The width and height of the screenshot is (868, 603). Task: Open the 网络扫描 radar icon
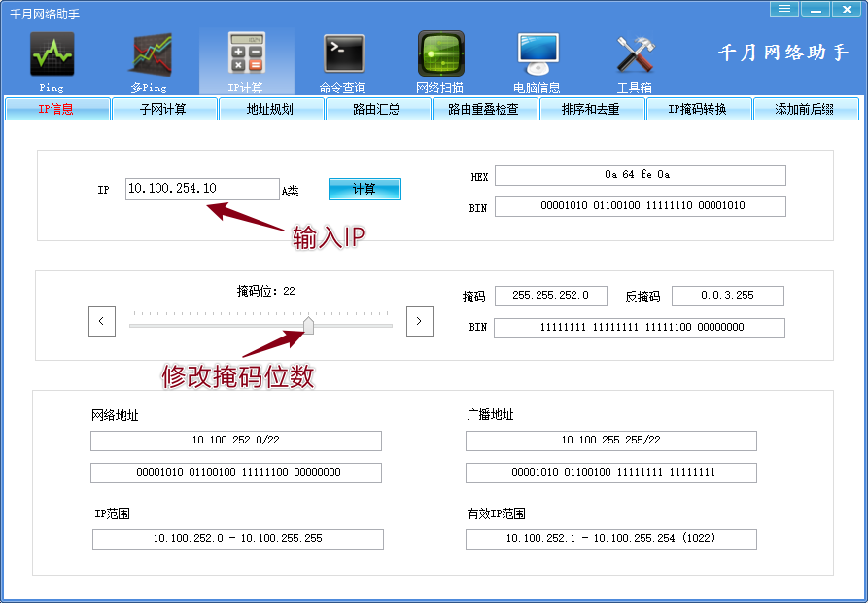pyautogui.click(x=440, y=62)
